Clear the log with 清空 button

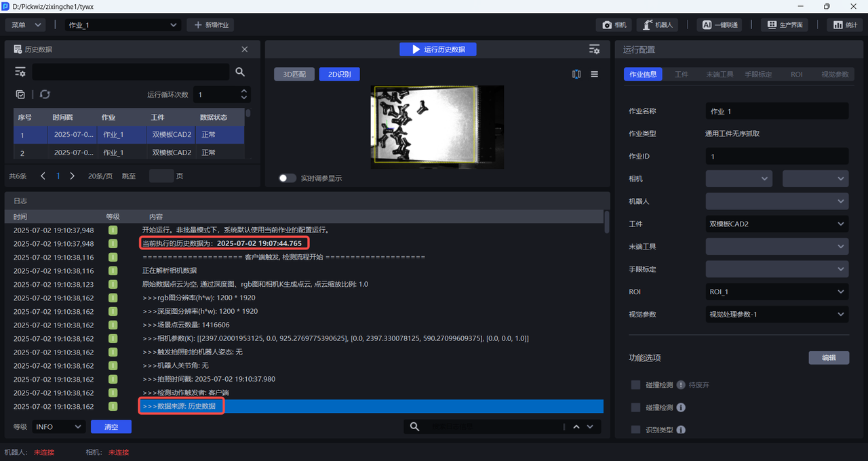[x=111, y=426]
